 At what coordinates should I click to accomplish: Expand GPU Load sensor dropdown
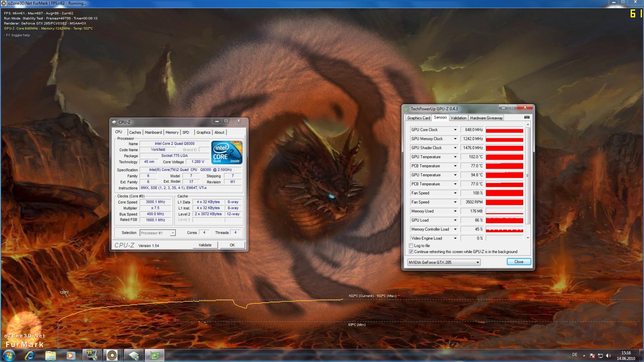(x=455, y=220)
